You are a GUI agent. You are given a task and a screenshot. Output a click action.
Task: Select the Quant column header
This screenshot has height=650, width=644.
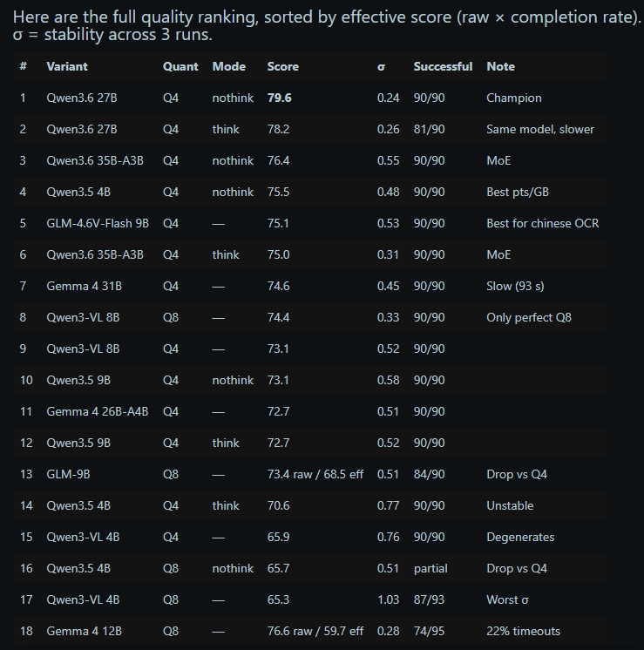click(x=180, y=66)
